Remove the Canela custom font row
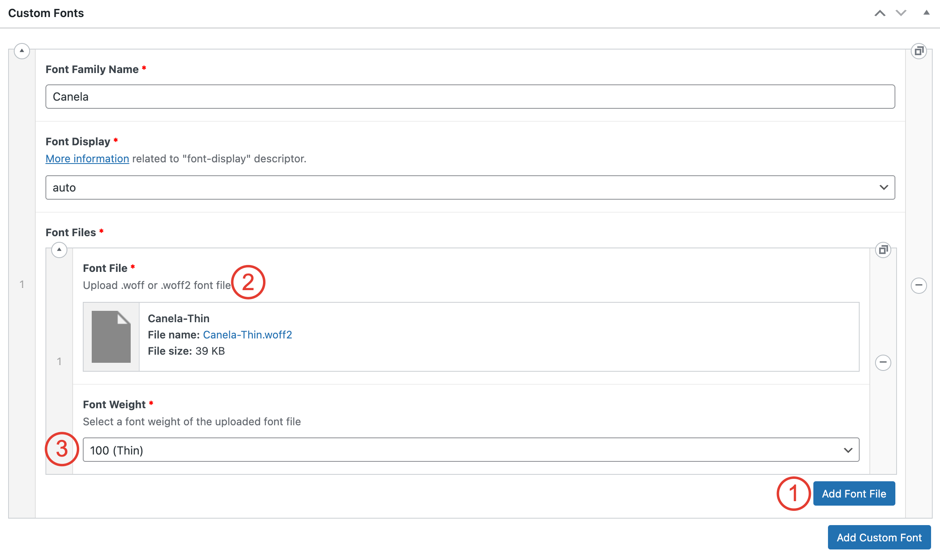 point(919,285)
